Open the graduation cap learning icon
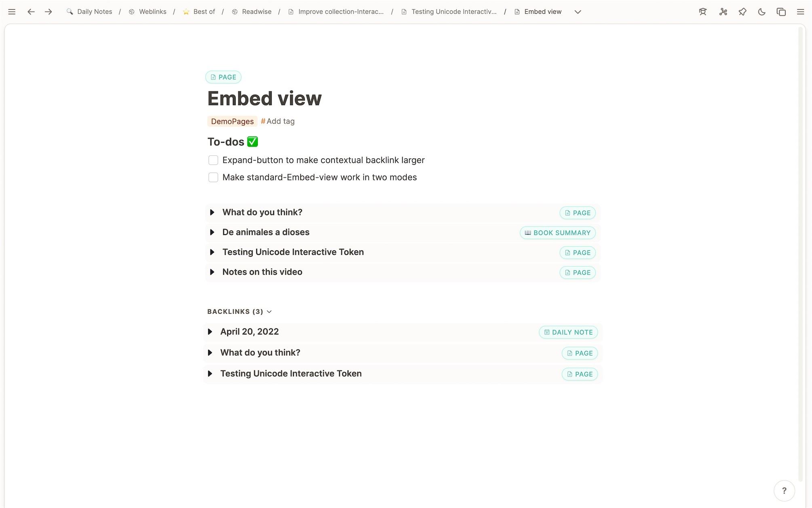 tap(703, 12)
